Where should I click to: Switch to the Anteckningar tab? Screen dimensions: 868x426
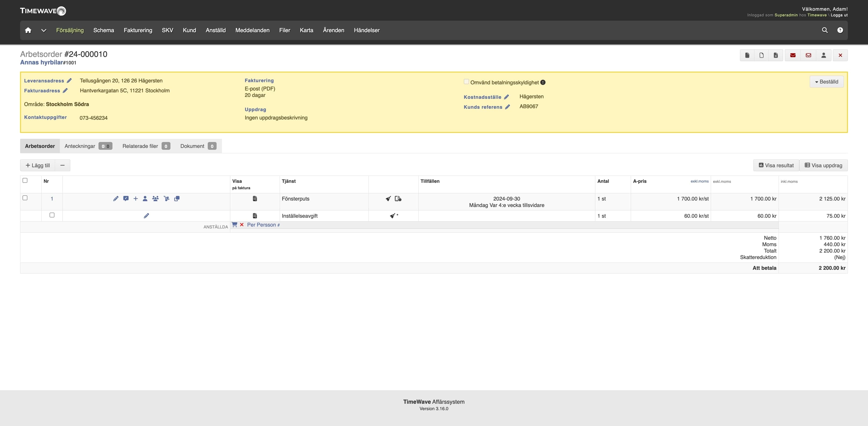[x=88, y=146]
